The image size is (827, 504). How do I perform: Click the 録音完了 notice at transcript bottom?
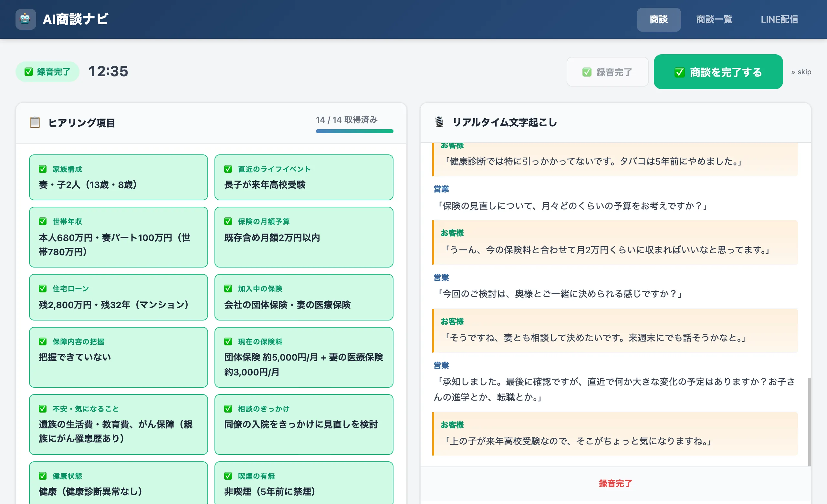(615, 483)
